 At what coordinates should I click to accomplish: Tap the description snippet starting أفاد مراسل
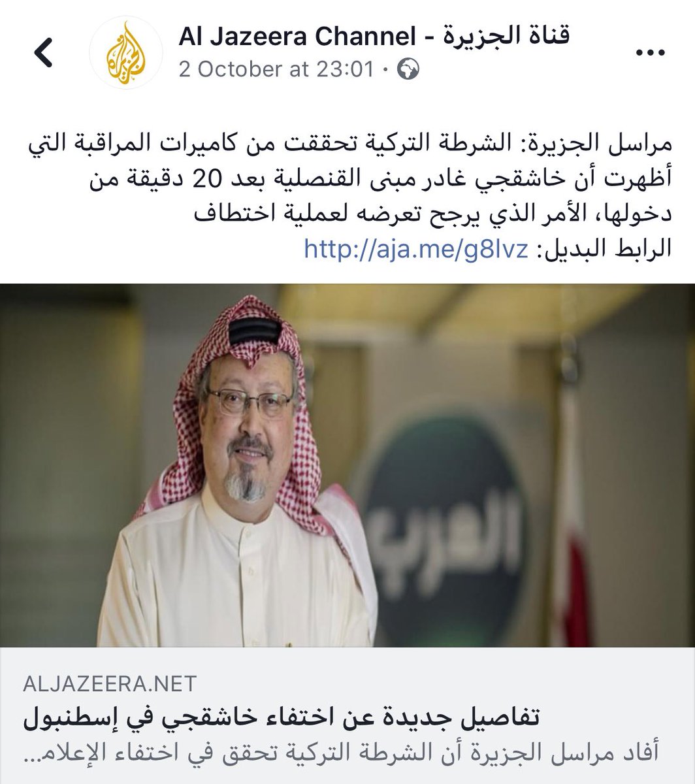(x=340, y=752)
